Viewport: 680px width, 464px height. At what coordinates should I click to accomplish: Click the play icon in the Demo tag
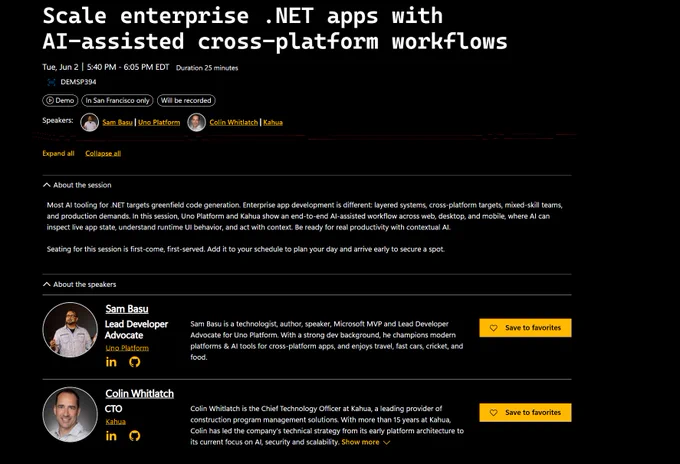pos(50,101)
